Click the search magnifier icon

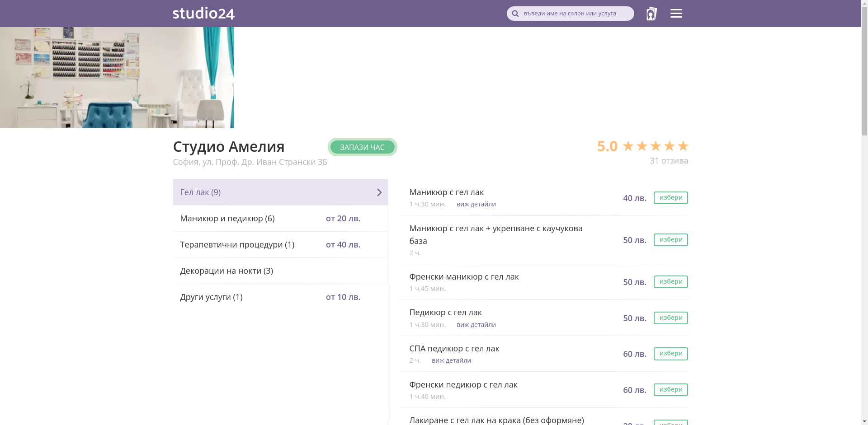(515, 13)
